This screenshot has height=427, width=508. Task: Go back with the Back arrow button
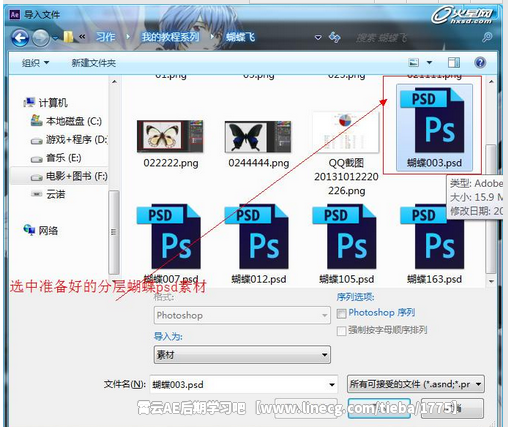20,38
